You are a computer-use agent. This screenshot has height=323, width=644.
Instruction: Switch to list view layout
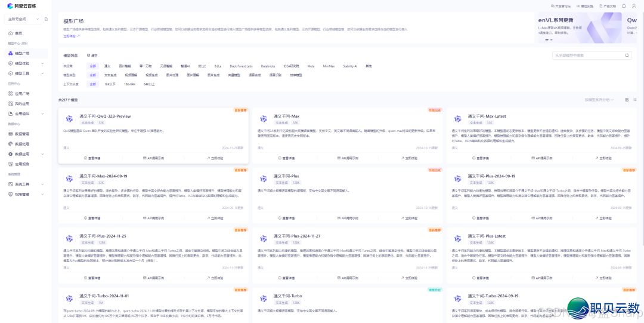coord(635,100)
